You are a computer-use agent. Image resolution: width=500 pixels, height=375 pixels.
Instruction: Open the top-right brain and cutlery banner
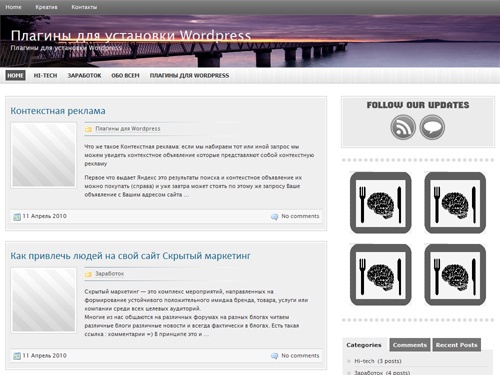[455, 202]
